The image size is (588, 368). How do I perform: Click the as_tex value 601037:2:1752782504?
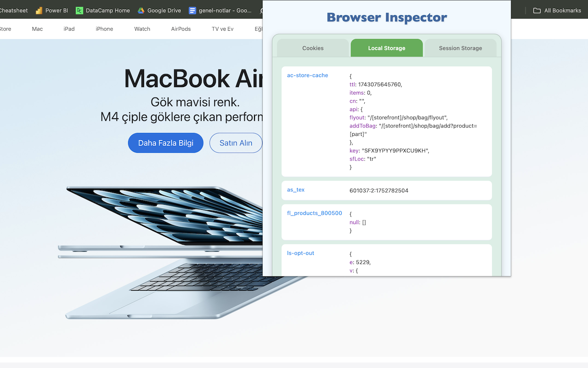tap(379, 190)
